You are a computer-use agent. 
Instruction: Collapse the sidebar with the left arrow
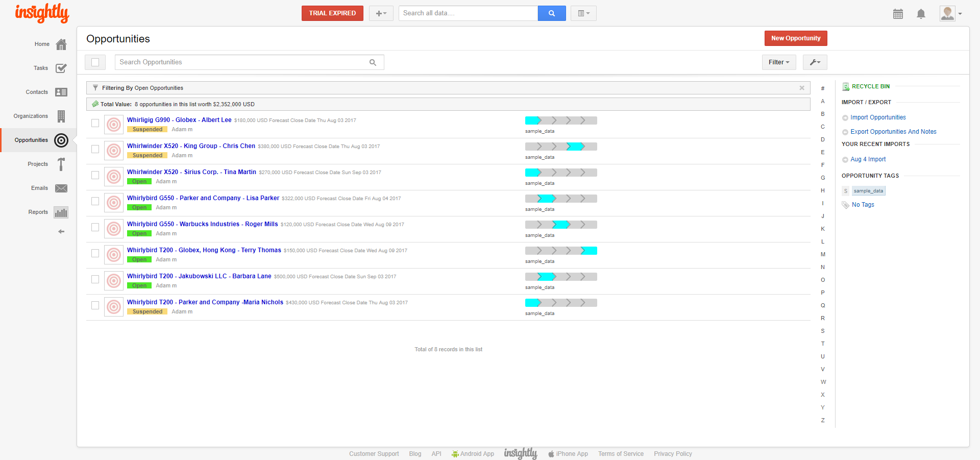[61, 232]
